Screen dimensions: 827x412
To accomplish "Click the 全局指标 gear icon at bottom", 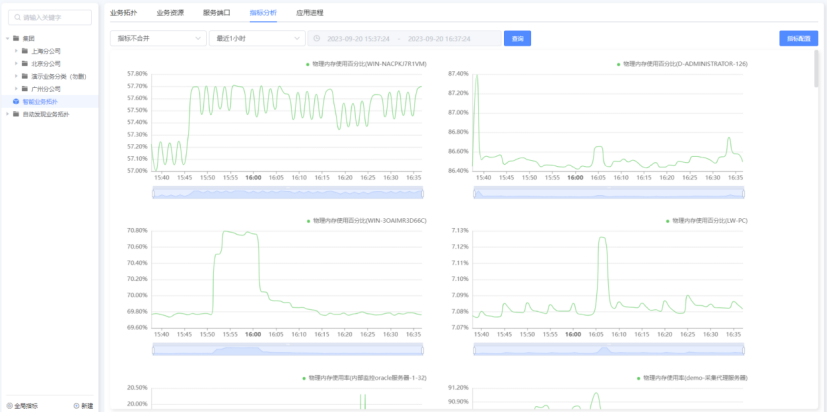I will pyautogui.click(x=9, y=406).
